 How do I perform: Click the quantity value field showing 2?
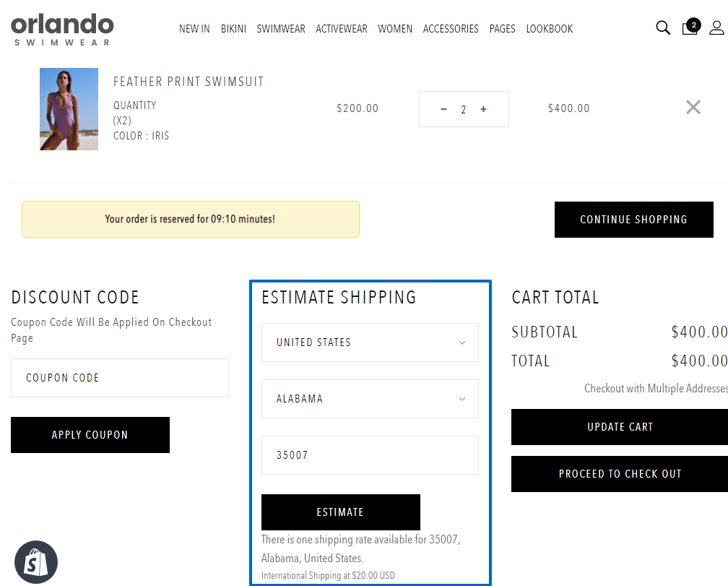[464, 110]
